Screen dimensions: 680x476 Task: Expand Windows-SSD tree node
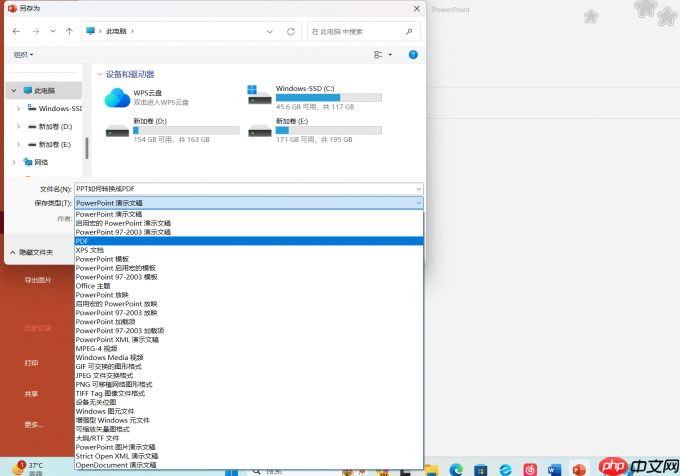[x=18, y=108]
